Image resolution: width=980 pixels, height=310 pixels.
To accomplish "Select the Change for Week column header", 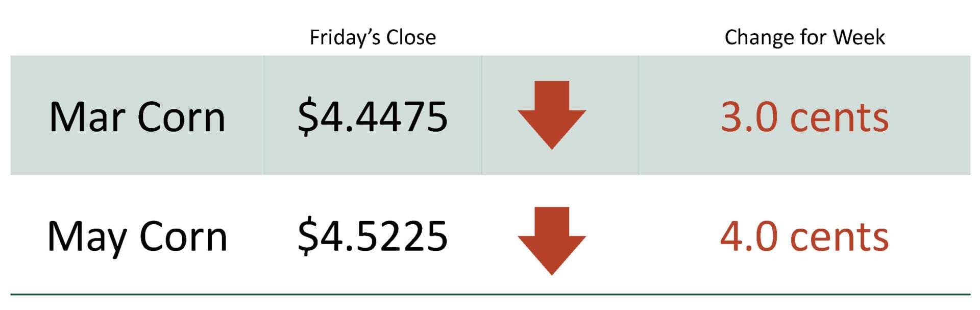I will click(x=804, y=37).
